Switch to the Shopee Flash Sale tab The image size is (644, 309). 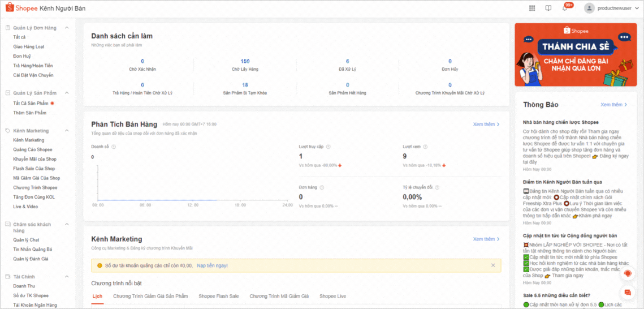[218, 296]
